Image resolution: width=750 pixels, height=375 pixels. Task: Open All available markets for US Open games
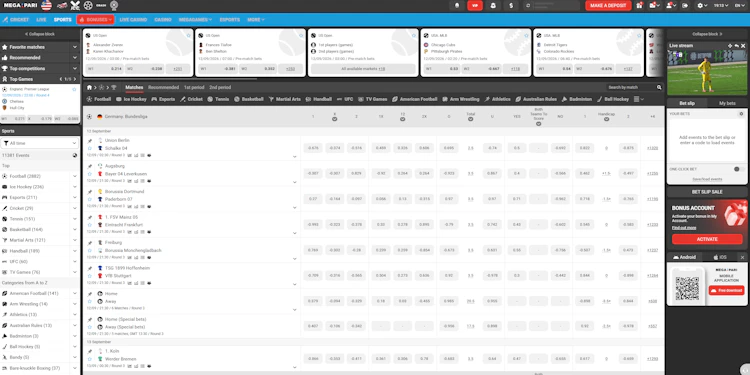363,69
